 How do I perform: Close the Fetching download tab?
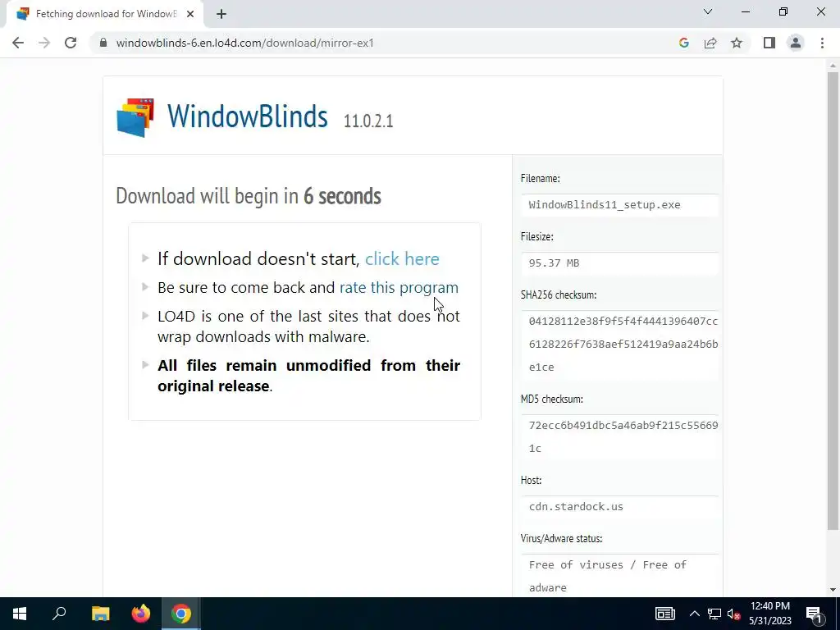[x=190, y=14]
